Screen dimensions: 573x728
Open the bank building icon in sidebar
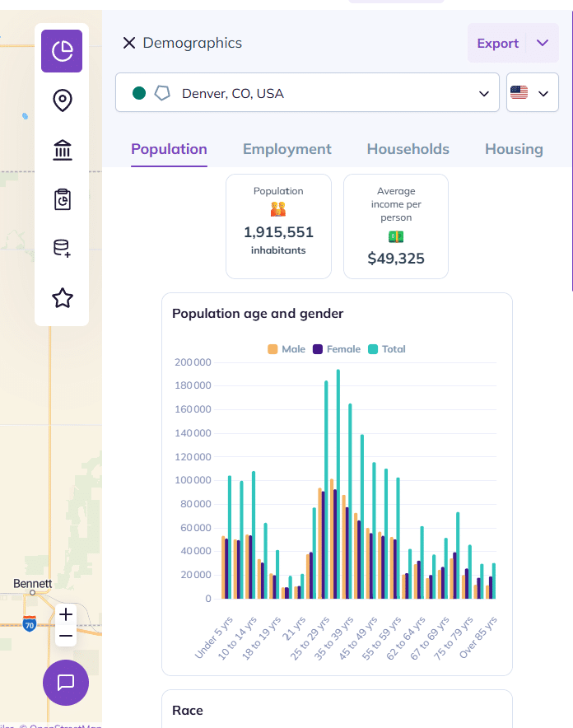[x=62, y=150]
